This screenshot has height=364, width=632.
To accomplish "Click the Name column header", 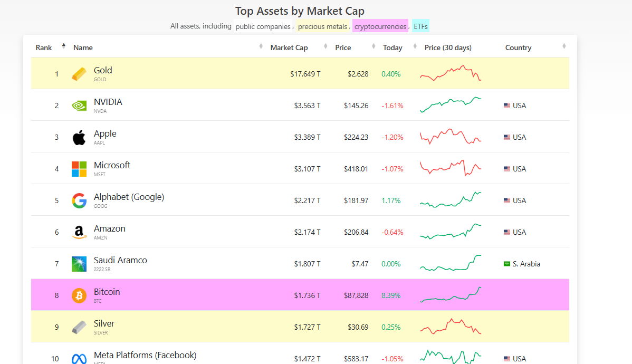I will (83, 47).
